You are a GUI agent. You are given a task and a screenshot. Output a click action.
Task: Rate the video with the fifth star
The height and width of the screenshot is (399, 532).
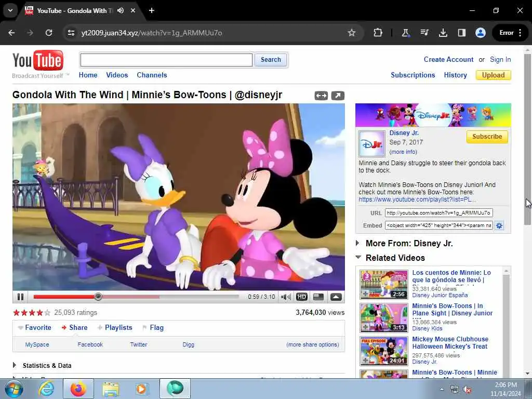click(x=47, y=312)
